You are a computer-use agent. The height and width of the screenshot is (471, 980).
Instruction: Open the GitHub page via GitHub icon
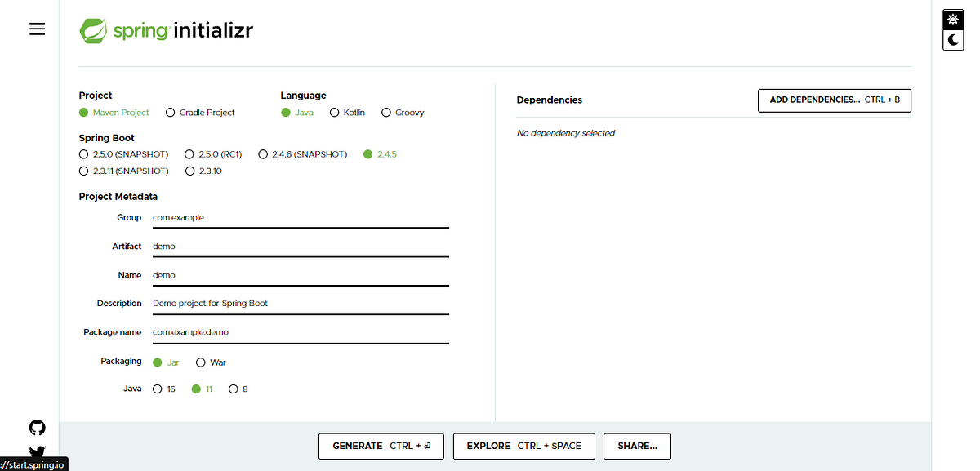pos(37,427)
